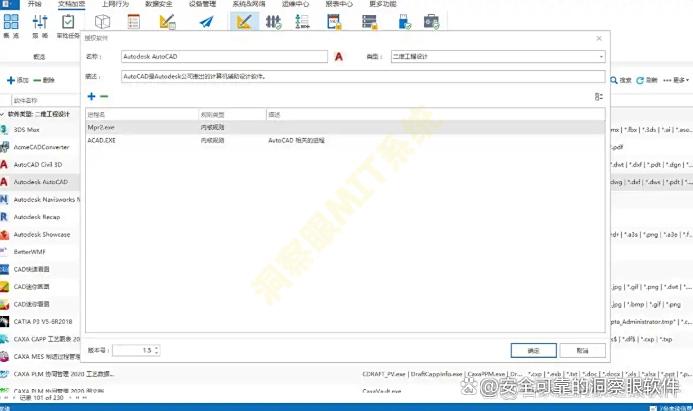This screenshot has height=411, width=693.
Task: Click the 软件名称 filter box in list
Action: tap(46, 100)
